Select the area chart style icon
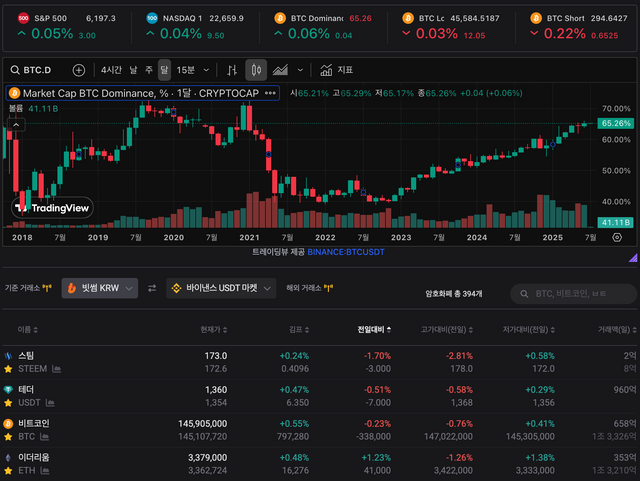 click(x=280, y=70)
